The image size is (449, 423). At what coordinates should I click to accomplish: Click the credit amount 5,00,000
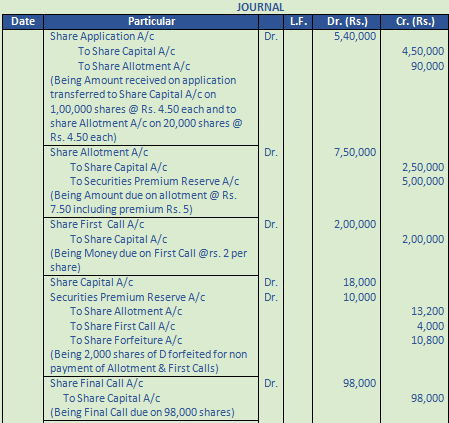pyautogui.click(x=423, y=181)
